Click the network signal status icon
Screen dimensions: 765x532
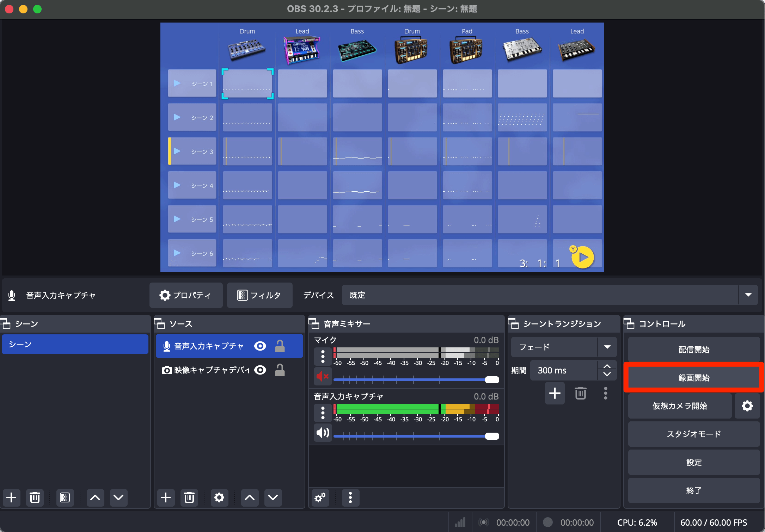(460, 522)
